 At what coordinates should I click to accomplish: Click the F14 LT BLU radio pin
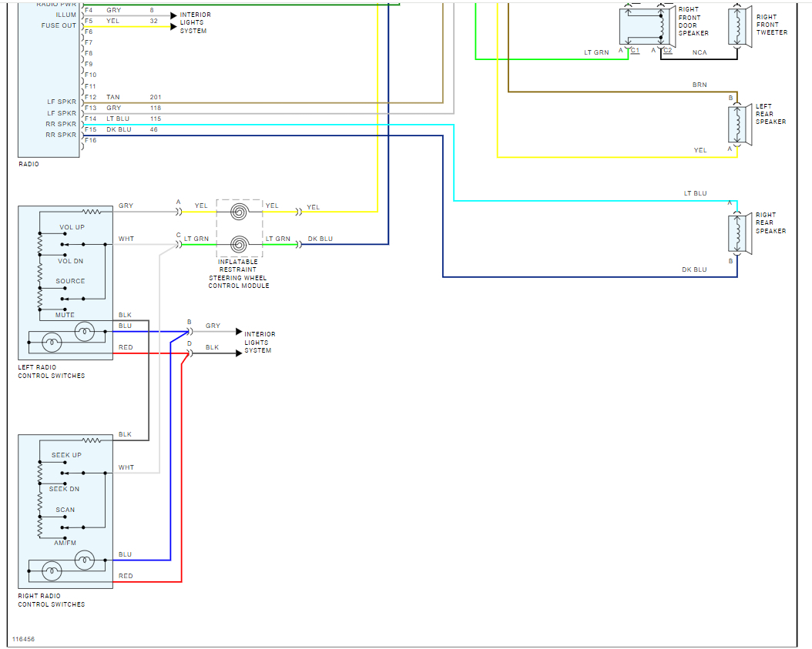(90, 119)
